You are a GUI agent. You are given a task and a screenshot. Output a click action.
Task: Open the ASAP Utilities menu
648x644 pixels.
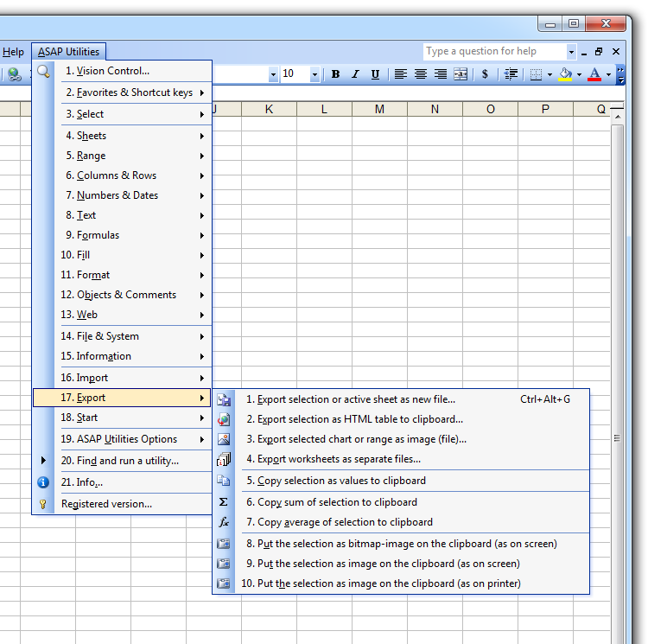pos(68,52)
